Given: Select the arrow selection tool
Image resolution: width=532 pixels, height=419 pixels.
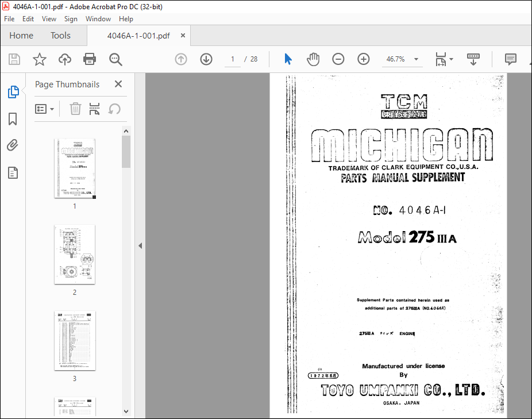Looking at the screenshot, I should (x=288, y=59).
